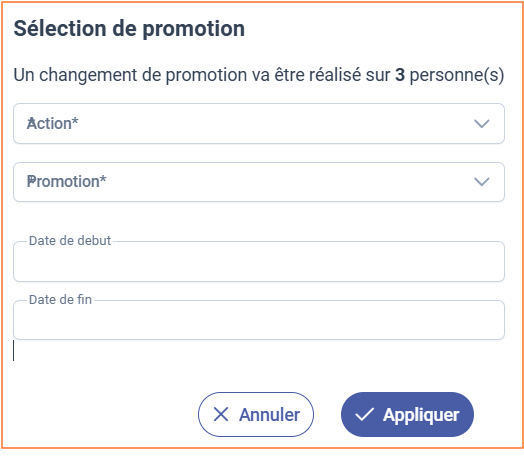Click the promotion change description sentence
The image size is (524, 457).
click(x=259, y=75)
